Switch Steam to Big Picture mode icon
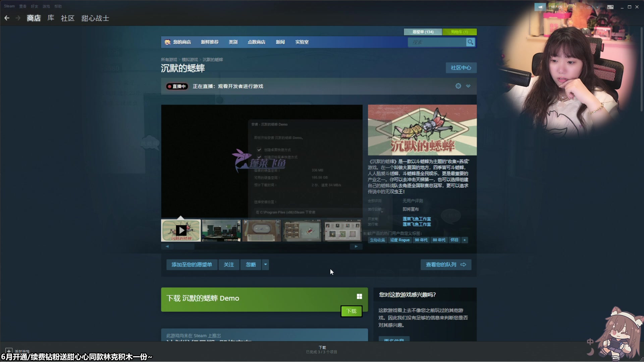Image resolution: width=644 pixels, height=362 pixels. point(610,7)
